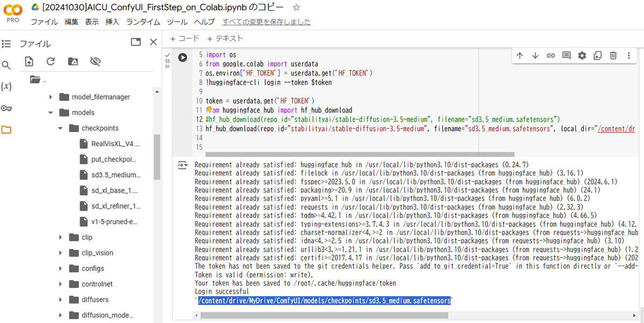The height and width of the screenshot is (323, 644).
Task: Mirror cell in tab icon
Action: point(598,55)
